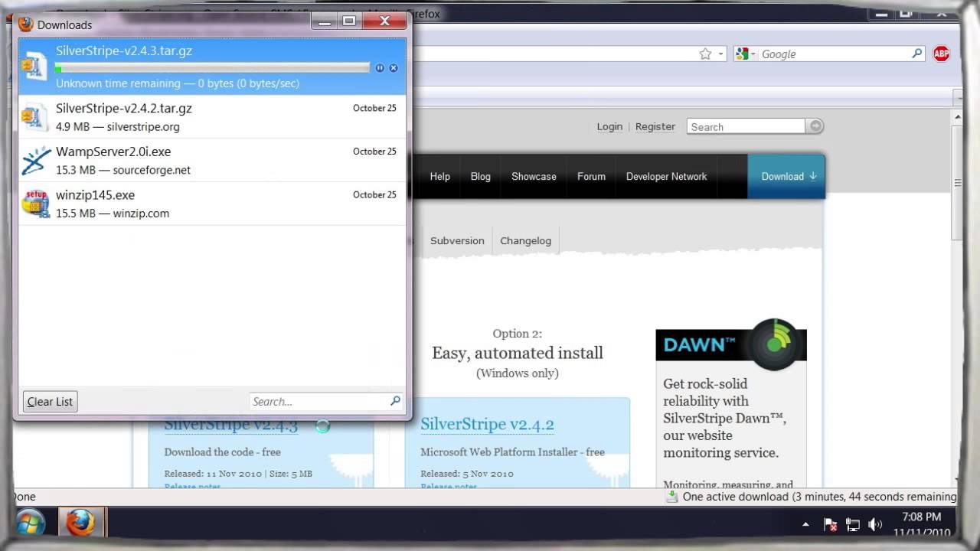Click the Google search magnifier icon

point(917,54)
